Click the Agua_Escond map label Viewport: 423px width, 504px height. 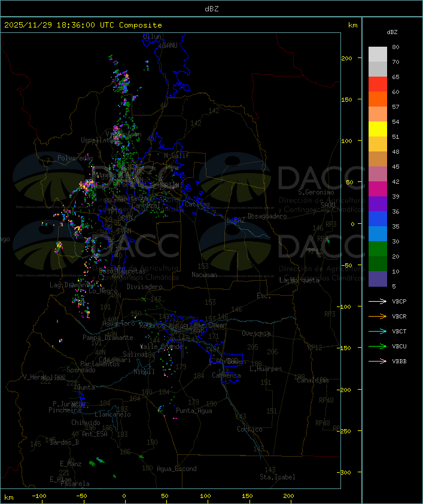tap(176, 469)
